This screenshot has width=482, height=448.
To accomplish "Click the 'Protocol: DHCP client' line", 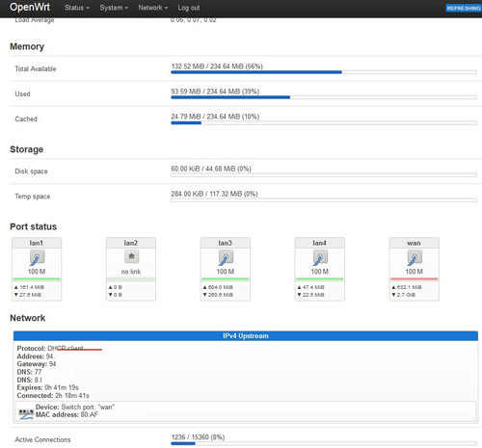I will (x=50, y=349).
